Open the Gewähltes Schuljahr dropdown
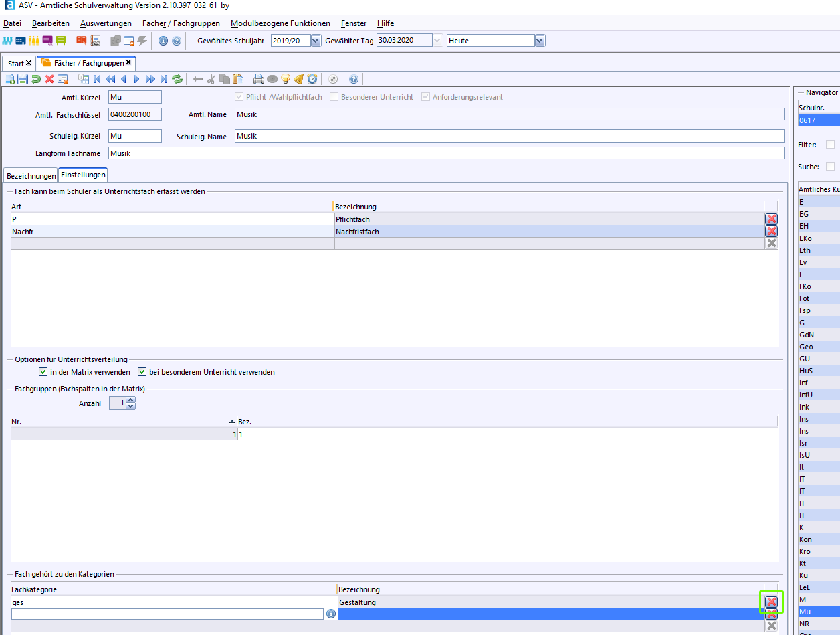 click(316, 41)
